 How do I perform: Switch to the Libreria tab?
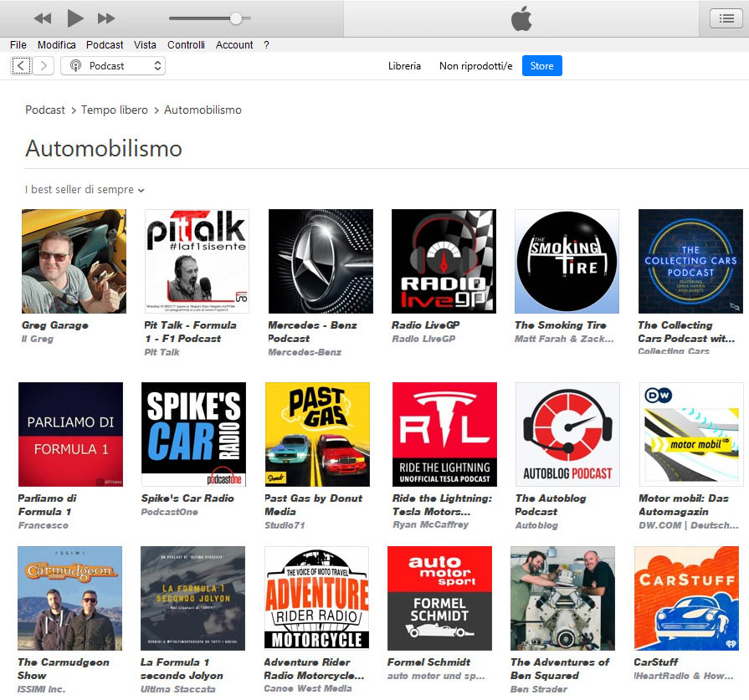[404, 66]
